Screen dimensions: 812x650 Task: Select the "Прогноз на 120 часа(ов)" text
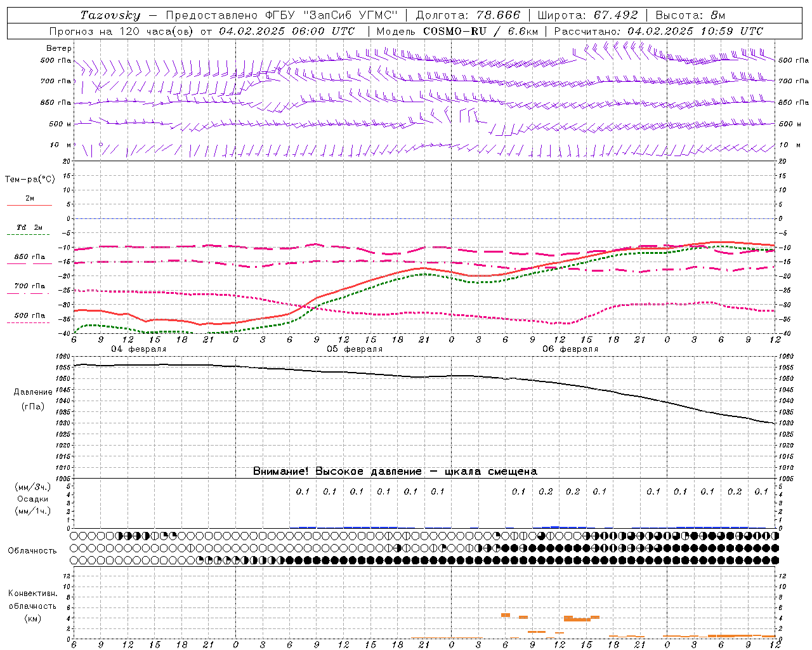click(x=122, y=31)
